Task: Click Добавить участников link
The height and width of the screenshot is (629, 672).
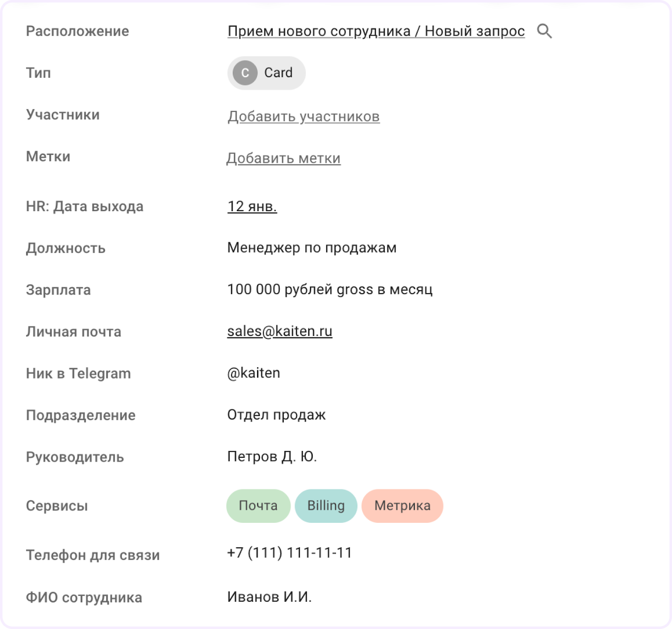Action: click(x=303, y=116)
